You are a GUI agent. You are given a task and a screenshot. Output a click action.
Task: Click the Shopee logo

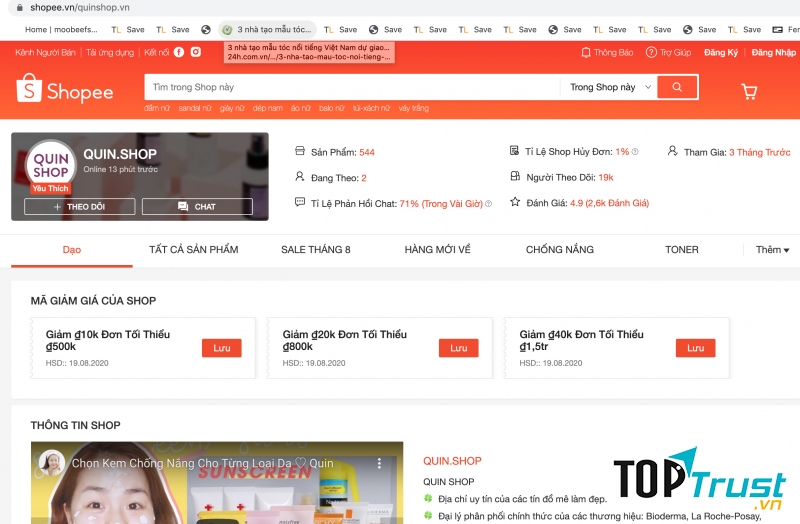65,90
